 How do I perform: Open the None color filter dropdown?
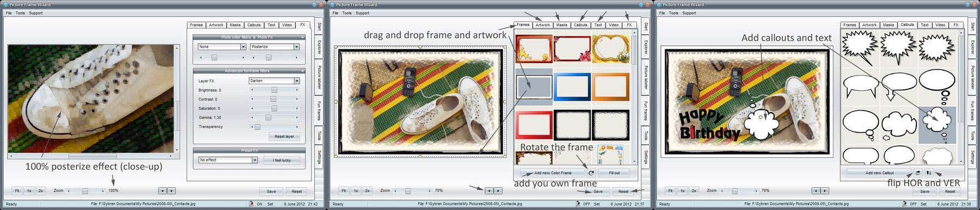[243, 47]
